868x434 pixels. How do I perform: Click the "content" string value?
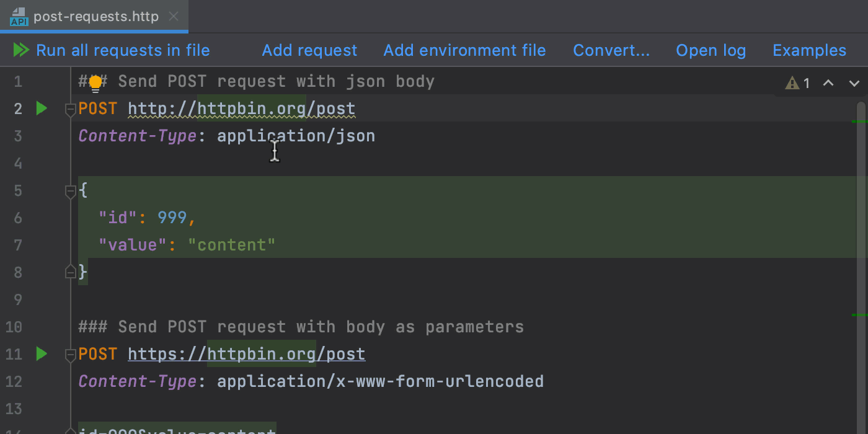click(x=231, y=245)
